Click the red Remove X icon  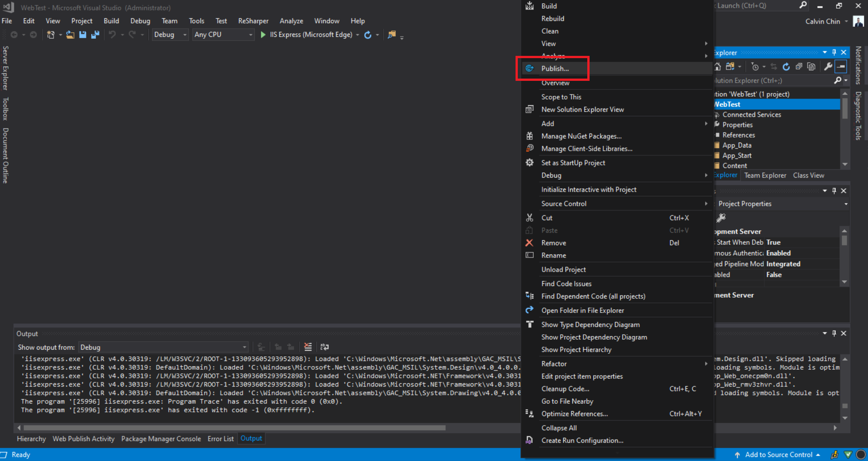point(529,243)
